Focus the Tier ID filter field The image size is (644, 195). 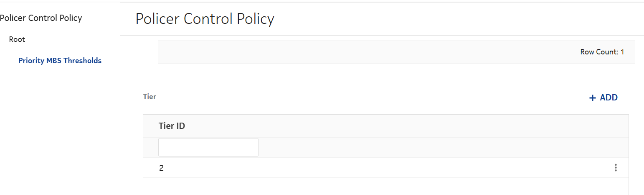pos(208,147)
